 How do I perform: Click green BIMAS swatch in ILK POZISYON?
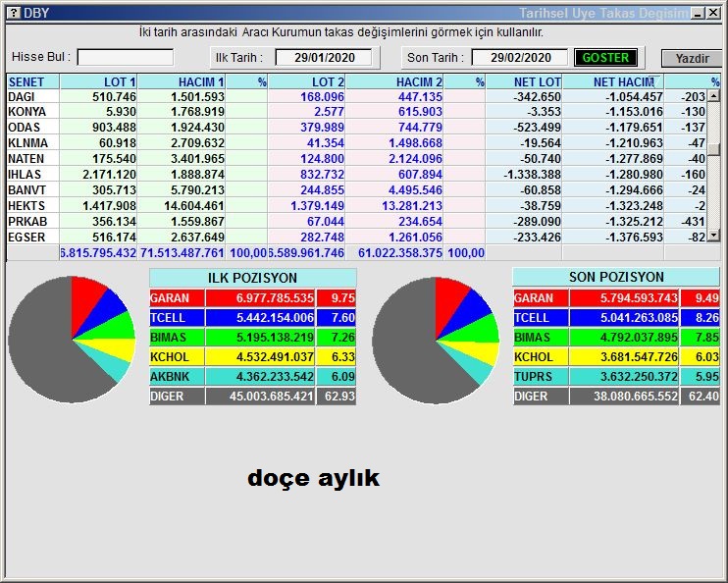[x=177, y=338]
